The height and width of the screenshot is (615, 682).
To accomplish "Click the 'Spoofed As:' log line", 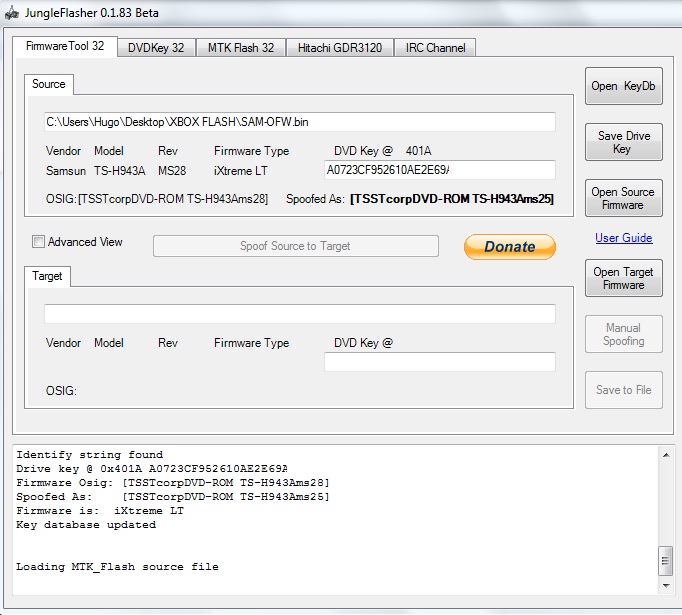I will [173, 497].
